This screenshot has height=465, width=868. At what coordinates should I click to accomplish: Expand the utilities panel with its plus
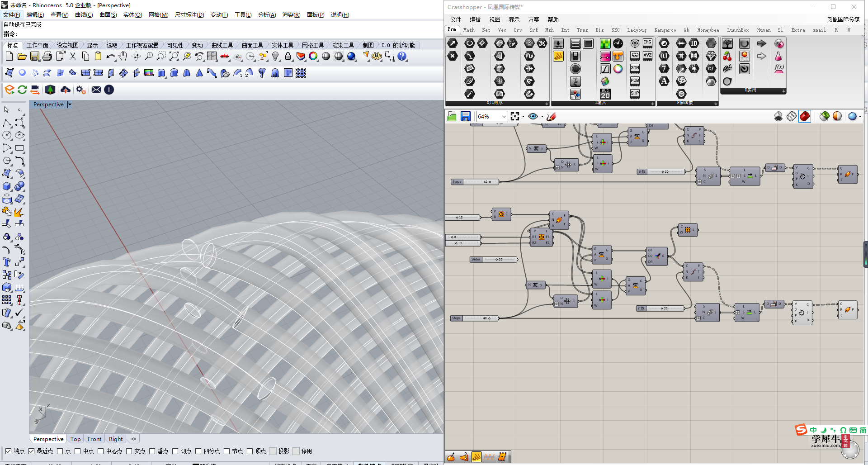coord(783,91)
